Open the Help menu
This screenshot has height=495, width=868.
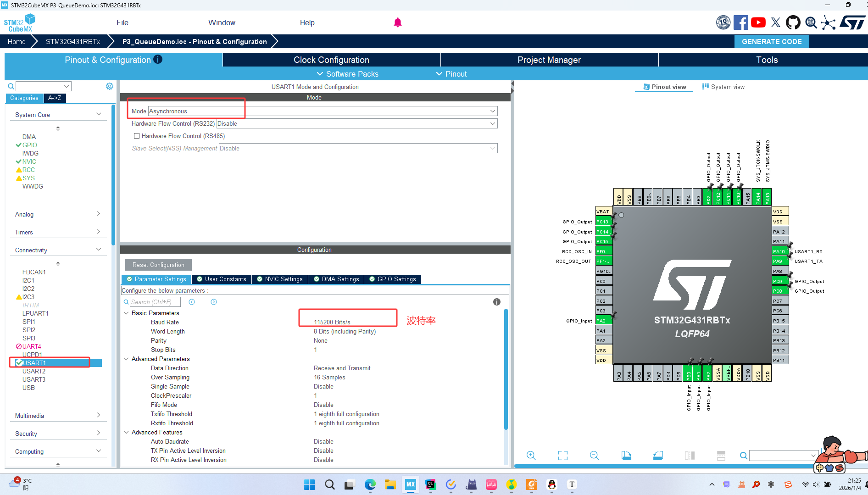(307, 22)
